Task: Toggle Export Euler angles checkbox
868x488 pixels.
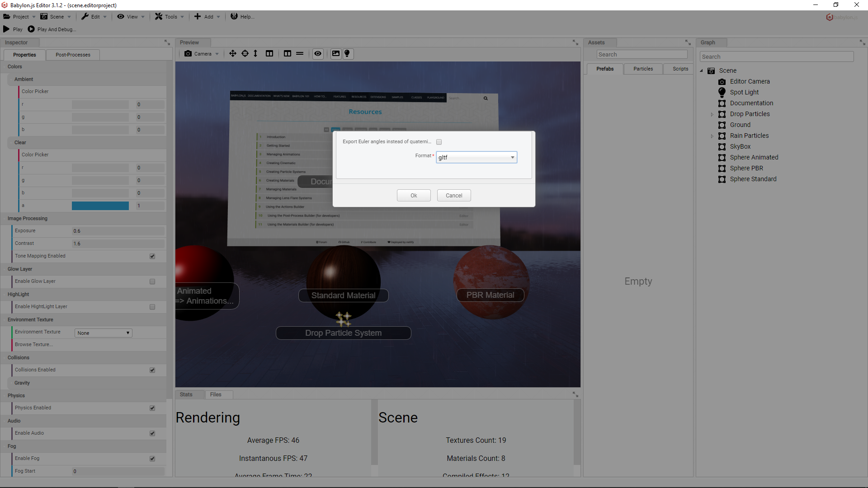Action: tap(439, 142)
